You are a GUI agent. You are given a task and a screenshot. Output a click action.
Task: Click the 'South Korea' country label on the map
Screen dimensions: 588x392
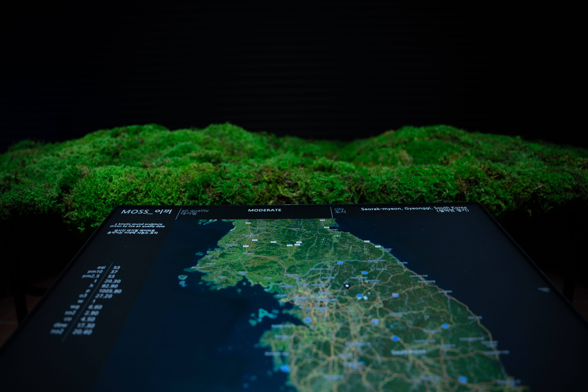tap(409, 352)
